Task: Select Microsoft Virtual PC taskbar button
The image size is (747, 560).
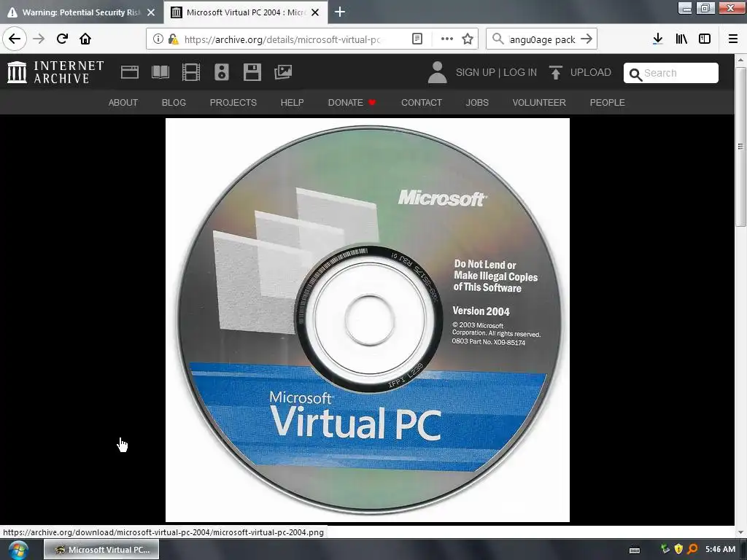Action: pos(101,550)
